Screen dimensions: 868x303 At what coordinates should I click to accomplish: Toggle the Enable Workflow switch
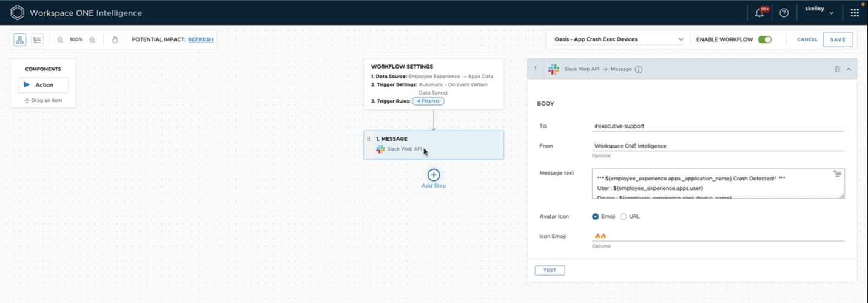coord(765,39)
